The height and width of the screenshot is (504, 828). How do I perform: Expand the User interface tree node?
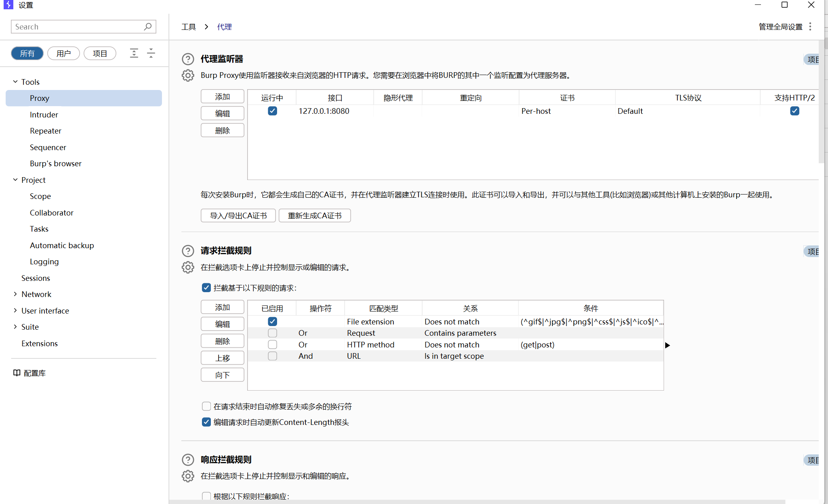point(15,311)
